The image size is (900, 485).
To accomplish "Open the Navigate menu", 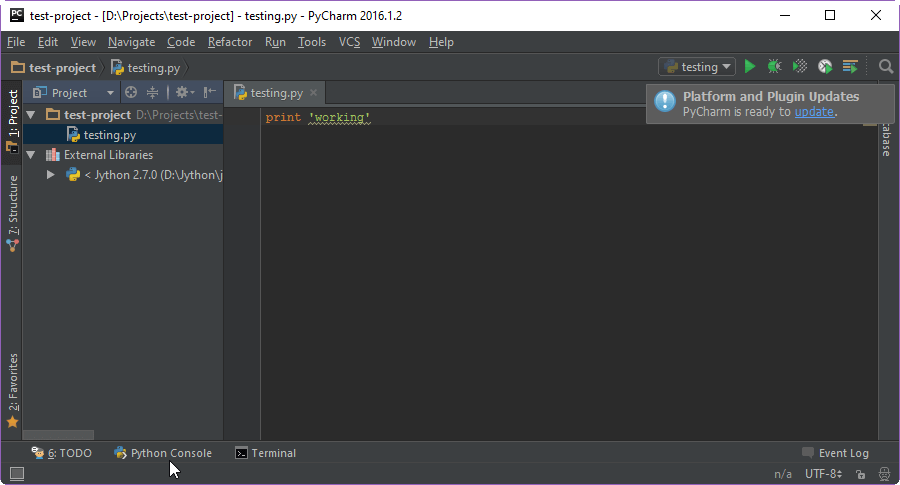I will [x=131, y=42].
